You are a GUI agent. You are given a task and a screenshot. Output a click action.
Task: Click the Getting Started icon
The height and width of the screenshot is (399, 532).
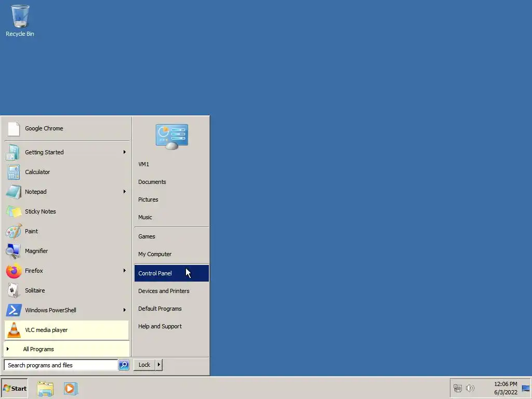click(13, 152)
